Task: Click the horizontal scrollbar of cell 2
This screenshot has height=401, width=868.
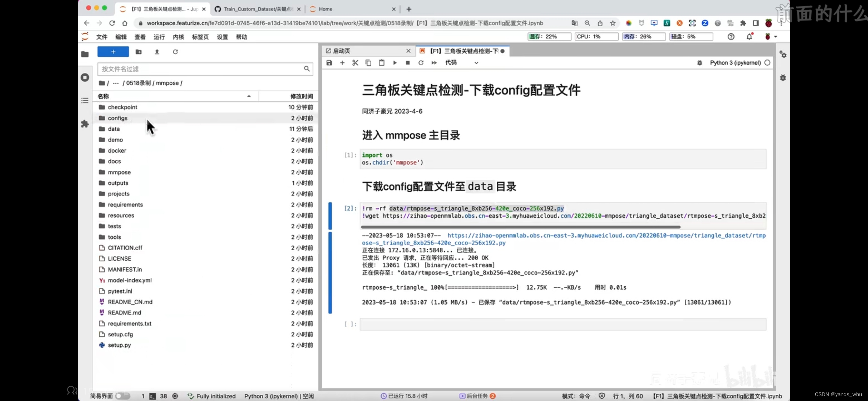Action: point(520,227)
